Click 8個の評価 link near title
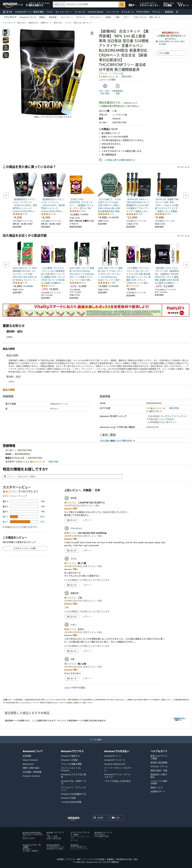Screen dimensions: 192x868 (x=126, y=77)
